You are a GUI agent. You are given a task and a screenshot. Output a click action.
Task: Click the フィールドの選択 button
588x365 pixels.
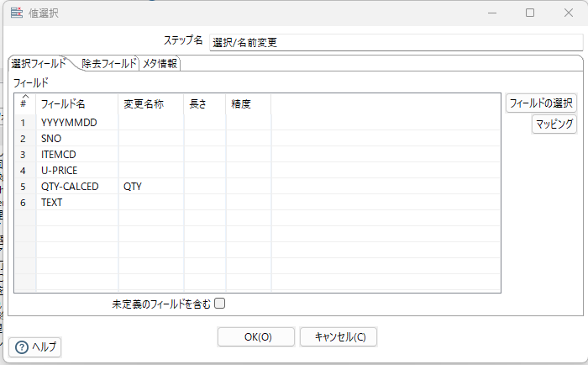pos(541,103)
